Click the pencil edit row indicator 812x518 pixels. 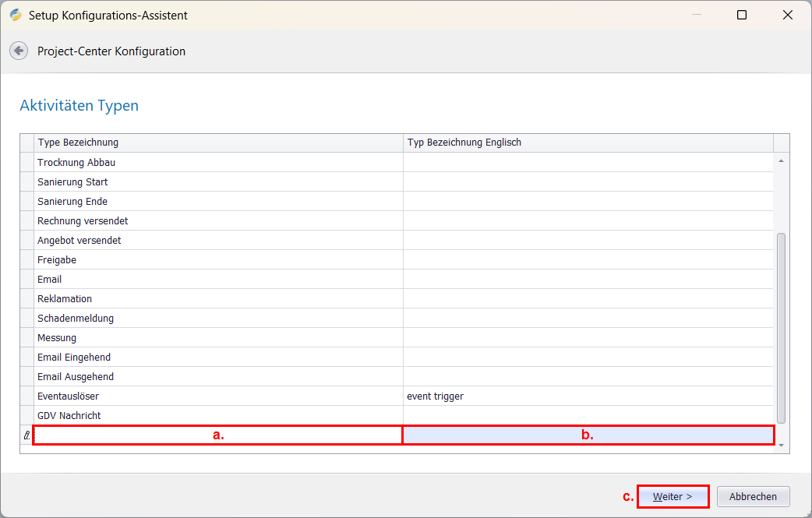(x=27, y=435)
